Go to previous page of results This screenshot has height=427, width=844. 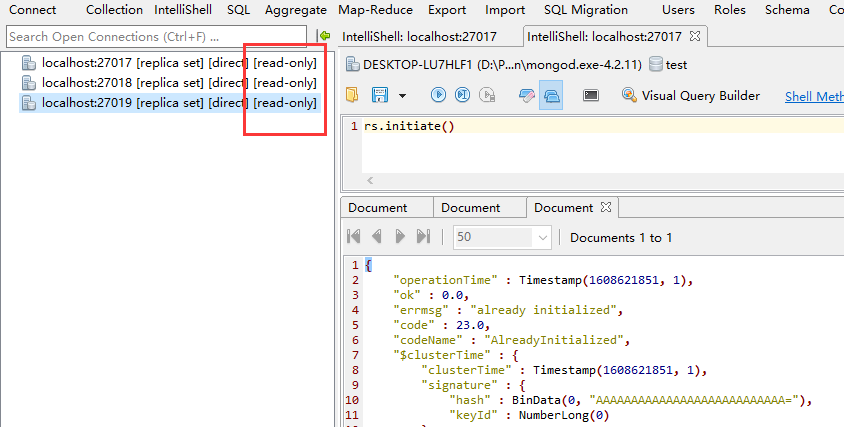pos(377,236)
